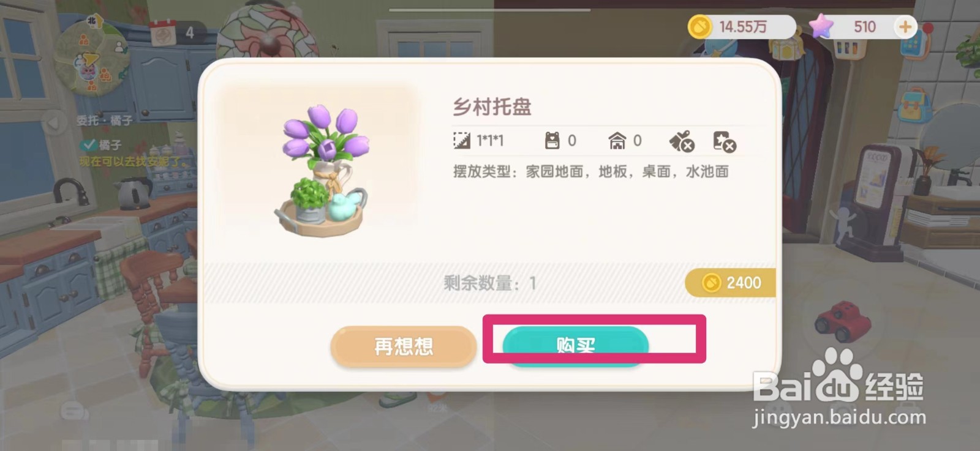The height and width of the screenshot is (451, 980).
Task: Tap the house storage count icon
Action: (x=617, y=141)
